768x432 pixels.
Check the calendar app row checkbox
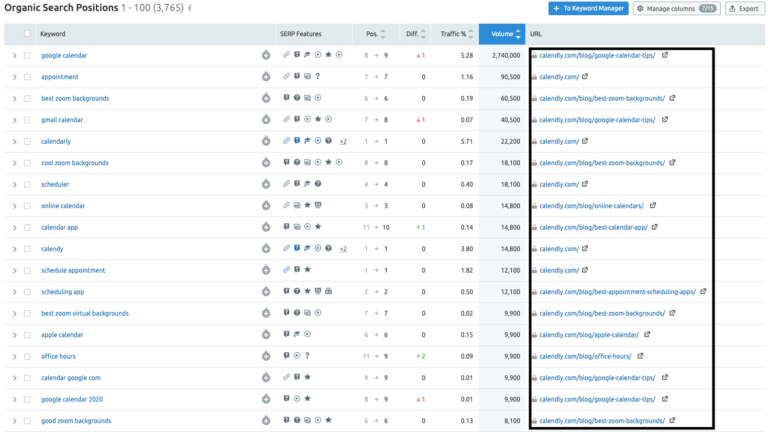tap(27, 227)
